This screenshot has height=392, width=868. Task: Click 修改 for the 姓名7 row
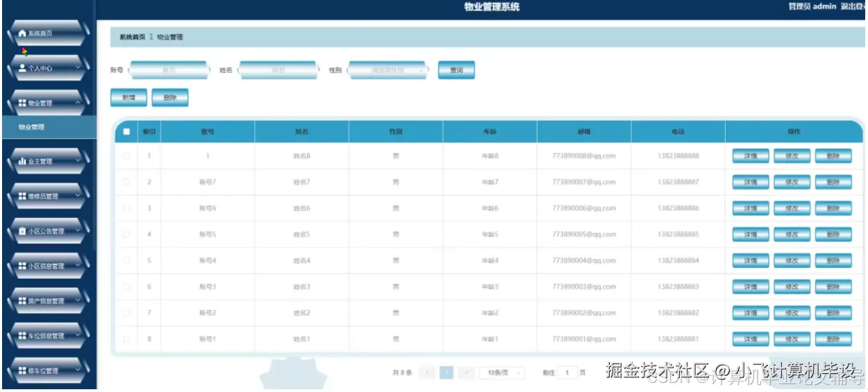(x=792, y=182)
